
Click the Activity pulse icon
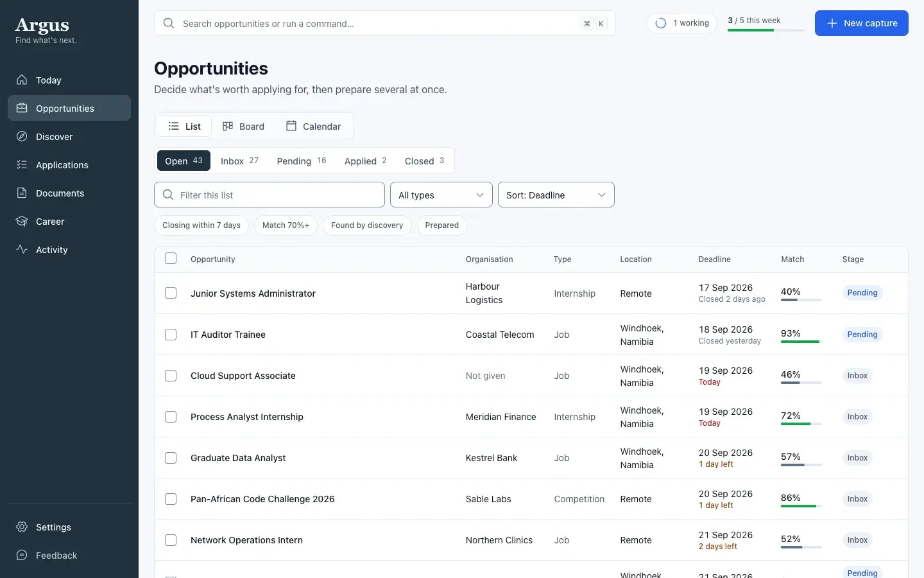22,249
